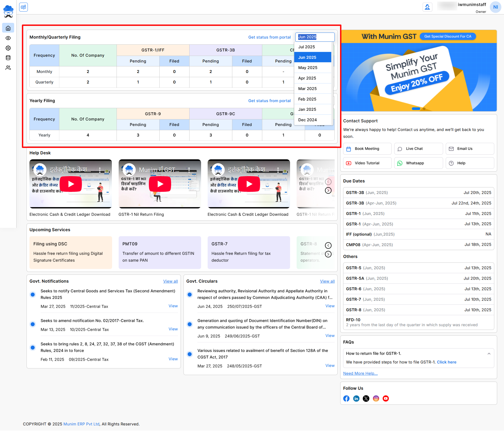
Task: Open the database icon in sidebar
Action: (8, 58)
